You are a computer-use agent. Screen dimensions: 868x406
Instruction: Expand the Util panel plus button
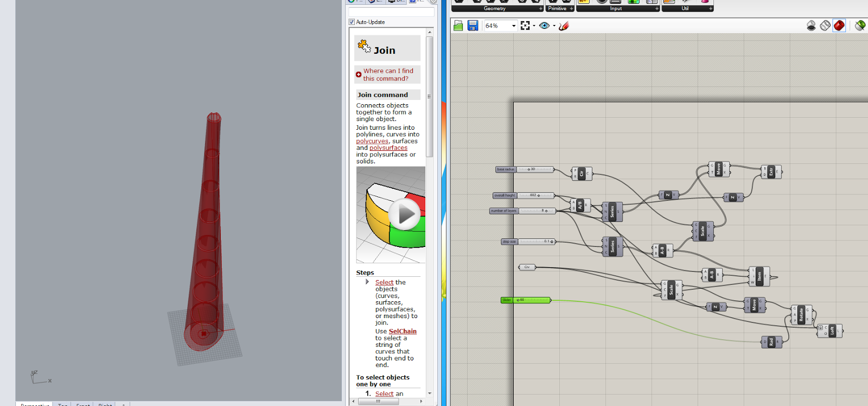point(711,9)
